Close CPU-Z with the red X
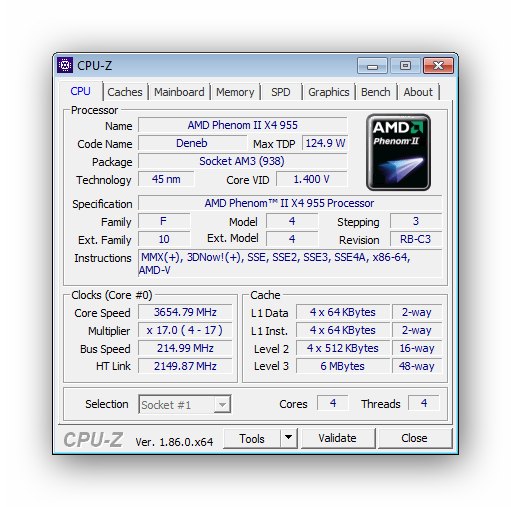Screen dimensions: 511x507 coord(438,66)
